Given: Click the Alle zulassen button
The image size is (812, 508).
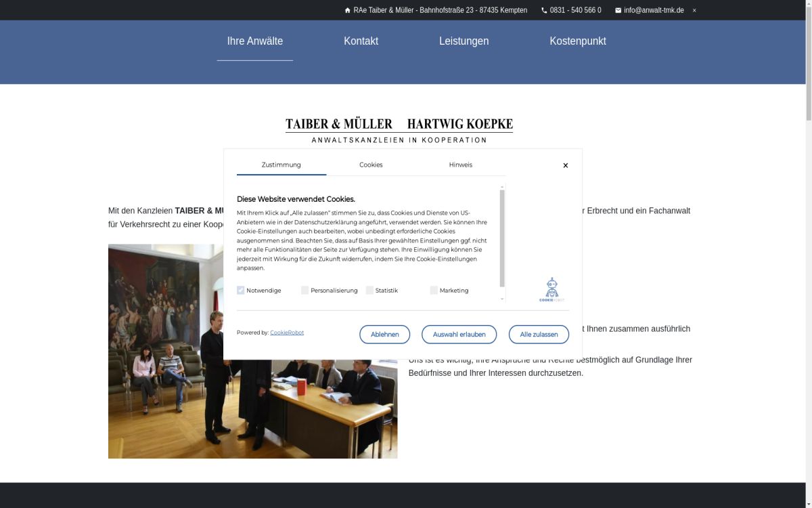Looking at the screenshot, I should 539,335.
